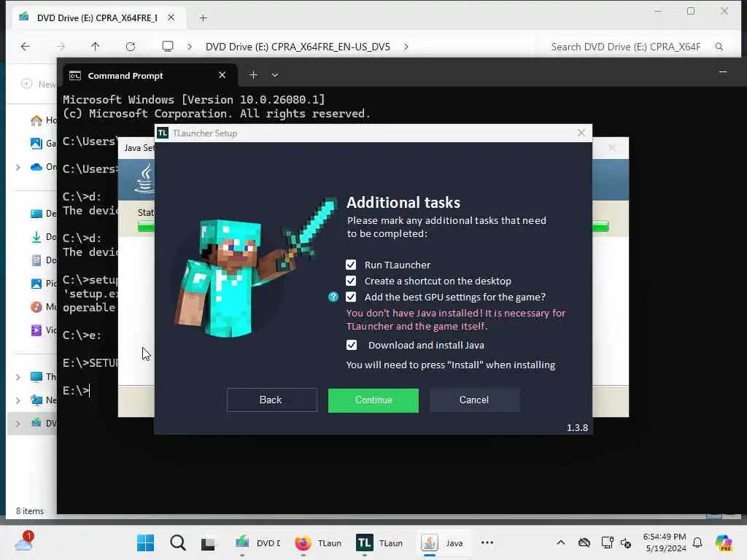Click the cloud sync tray icon
This screenshot has width=747, height=560.
point(584,542)
